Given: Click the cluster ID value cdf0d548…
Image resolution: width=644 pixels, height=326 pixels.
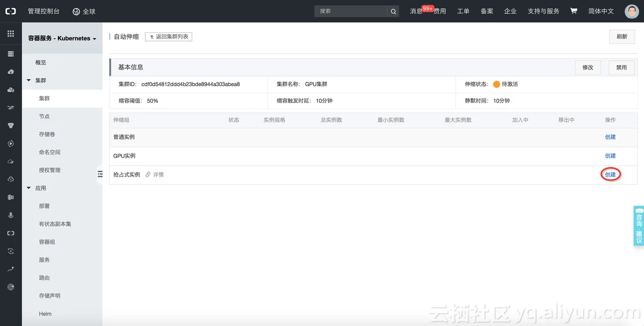Looking at the screenshot, I should click(x=190, y=84).
